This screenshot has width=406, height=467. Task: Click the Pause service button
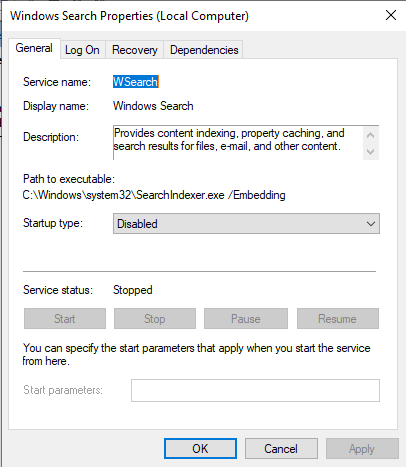(246, 319)
